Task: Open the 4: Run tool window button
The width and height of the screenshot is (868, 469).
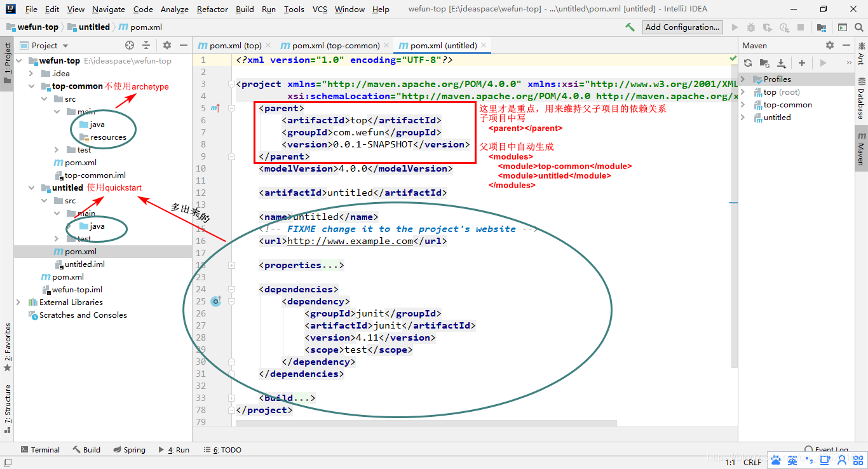Action: [174, 450]
